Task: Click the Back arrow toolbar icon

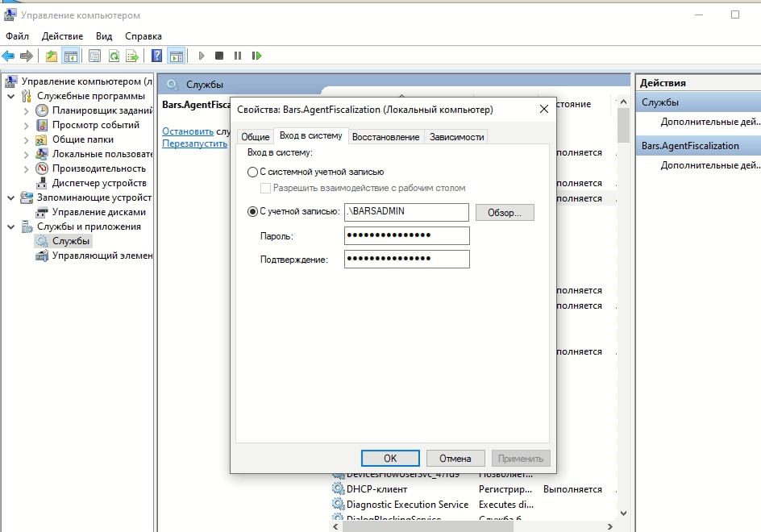Action: (x=8, y=56)
